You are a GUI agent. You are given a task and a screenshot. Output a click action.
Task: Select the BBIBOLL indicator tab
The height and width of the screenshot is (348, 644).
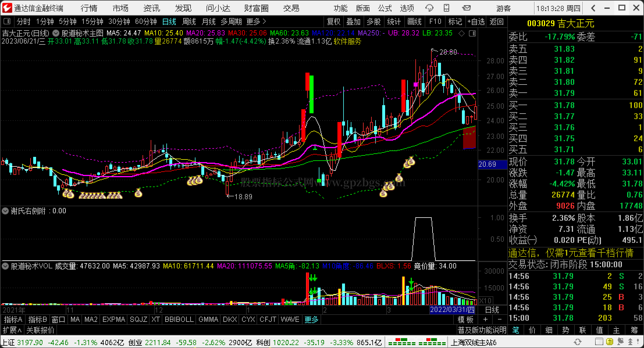pyautogui.click(x=179, y=320)
